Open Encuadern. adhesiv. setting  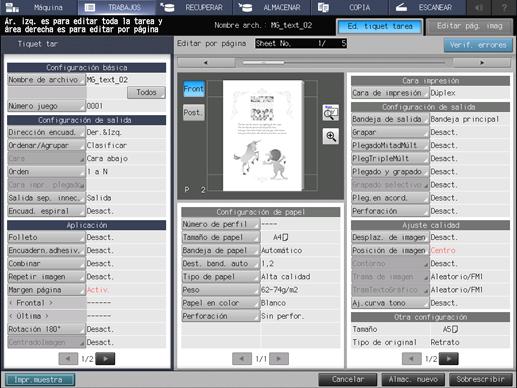(x=46, y=250)
